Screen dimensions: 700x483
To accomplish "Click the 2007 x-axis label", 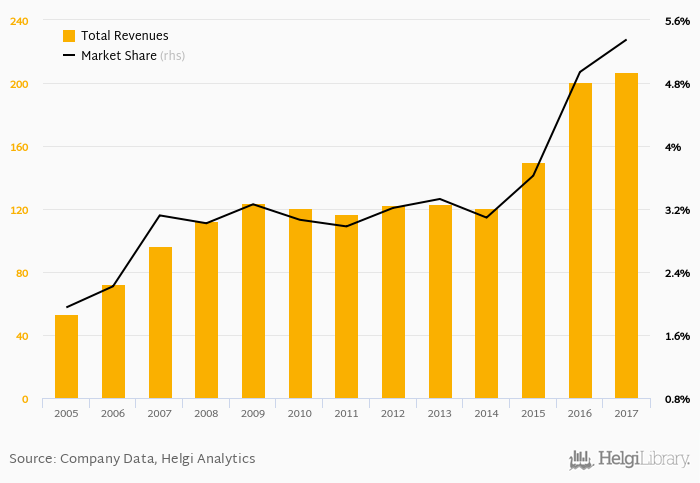I will (160, 412).
